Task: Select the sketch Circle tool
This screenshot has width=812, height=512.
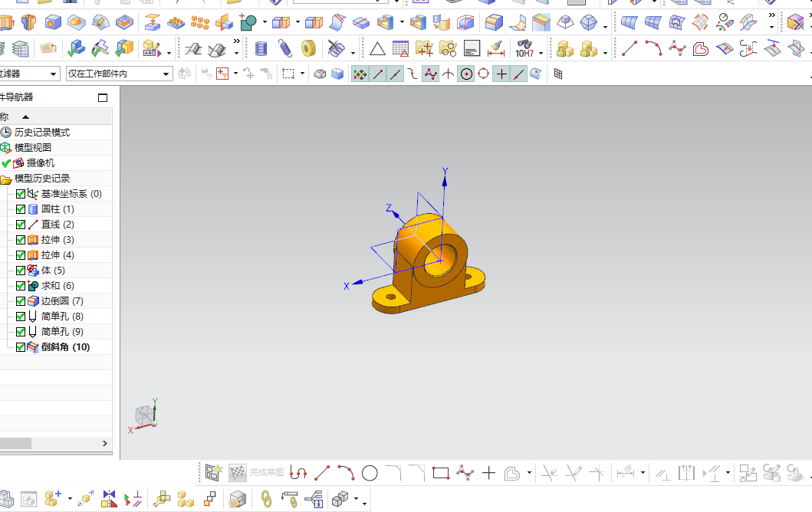Action: click(370, 473)
